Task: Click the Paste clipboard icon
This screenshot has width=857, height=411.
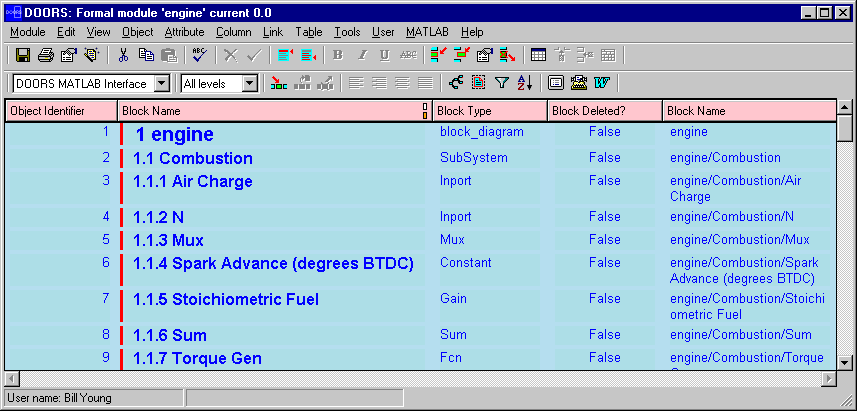Action: coord(169,55)
